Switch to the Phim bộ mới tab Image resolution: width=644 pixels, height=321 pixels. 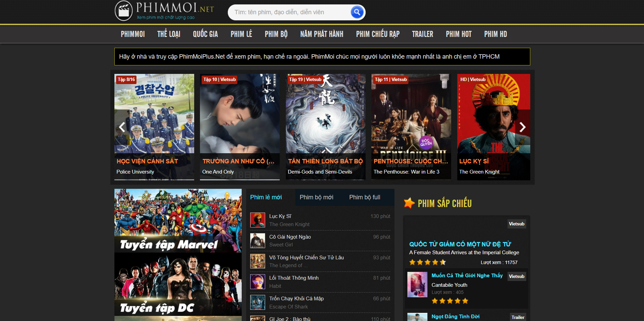point(316,197)
